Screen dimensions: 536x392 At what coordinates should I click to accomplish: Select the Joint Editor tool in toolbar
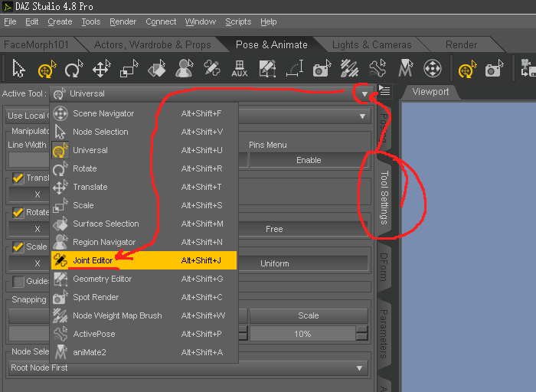pyautogui.click(x=212, y=68)
